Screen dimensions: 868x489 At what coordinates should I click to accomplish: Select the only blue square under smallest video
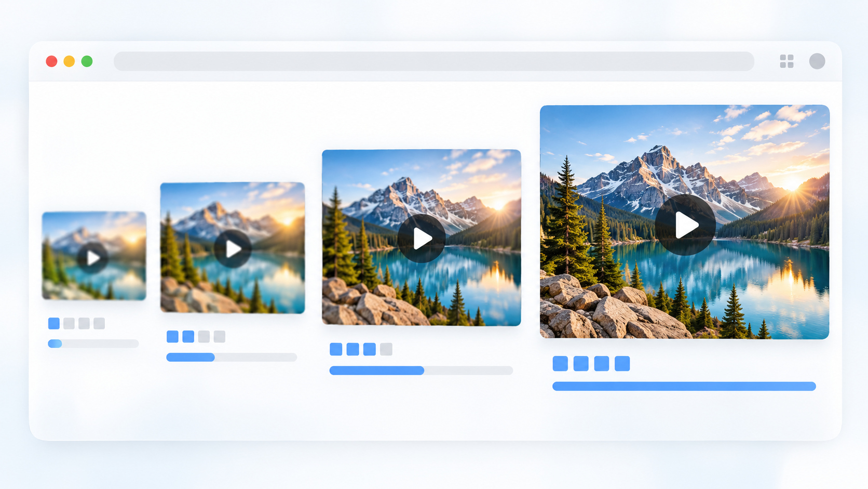(54, 323)
